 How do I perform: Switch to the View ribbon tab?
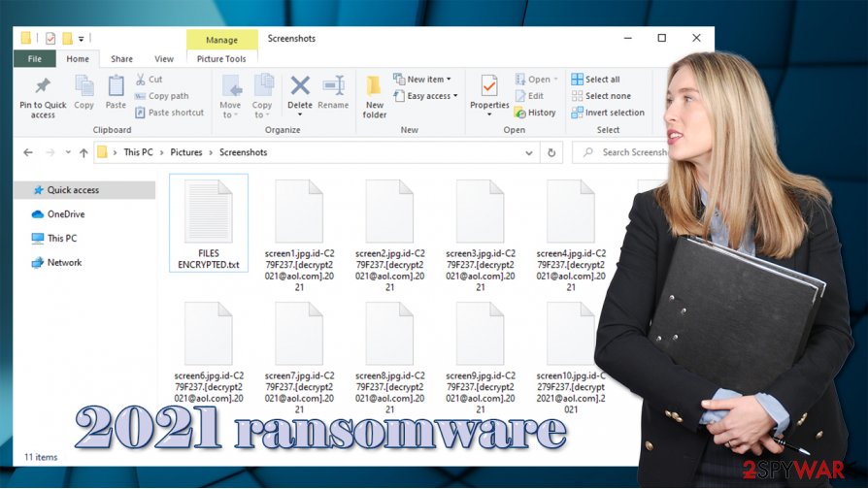164,58
